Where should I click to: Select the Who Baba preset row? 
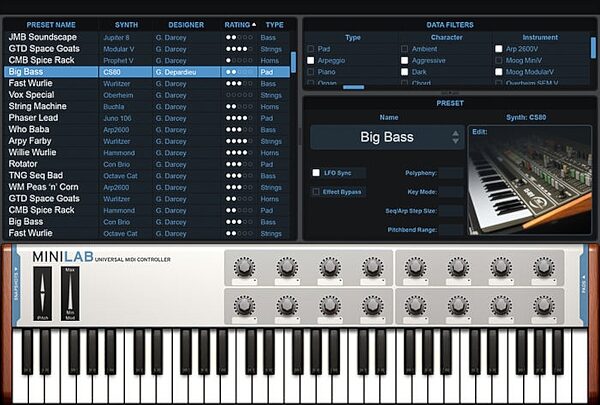pos(147,129)
